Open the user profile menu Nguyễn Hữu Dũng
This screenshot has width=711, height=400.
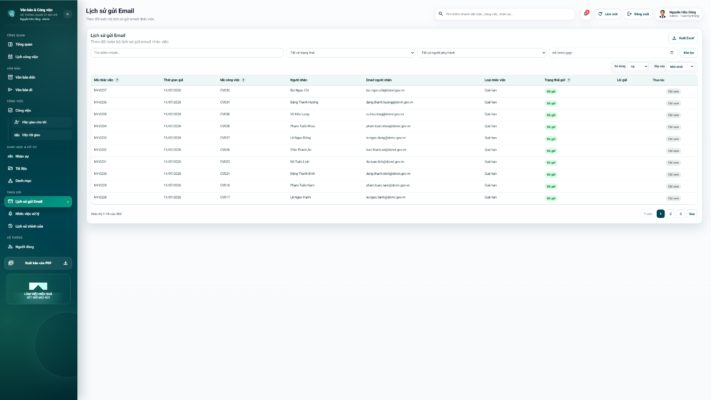[679, 14]
